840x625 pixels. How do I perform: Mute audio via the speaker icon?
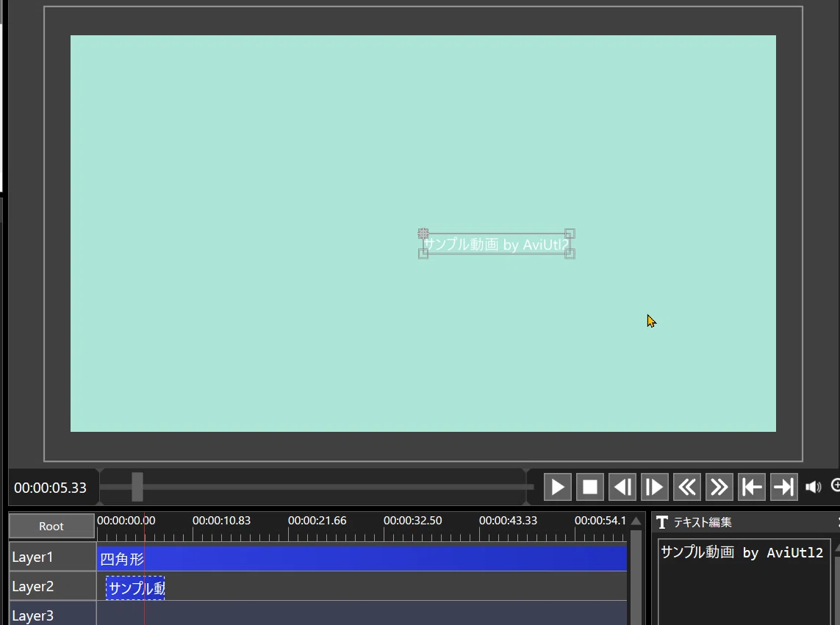click(x=814, y=487)
